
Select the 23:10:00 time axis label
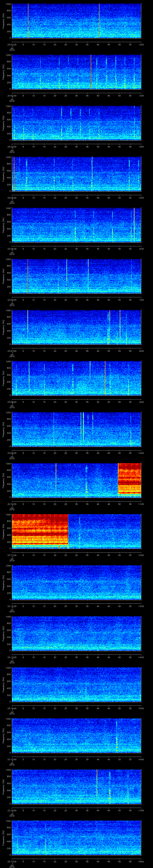[x=12, y=504]
